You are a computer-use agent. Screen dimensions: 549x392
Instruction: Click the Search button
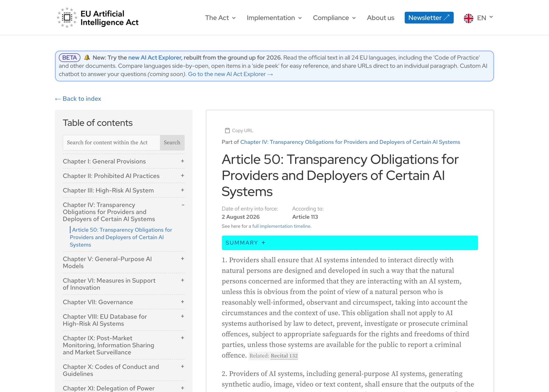click(x=172, y=143)
